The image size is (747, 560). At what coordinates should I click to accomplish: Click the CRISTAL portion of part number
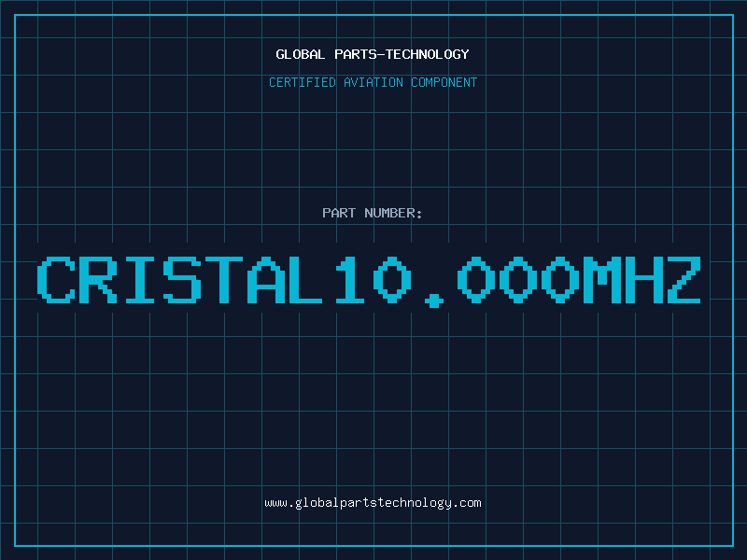coord(180,280)
